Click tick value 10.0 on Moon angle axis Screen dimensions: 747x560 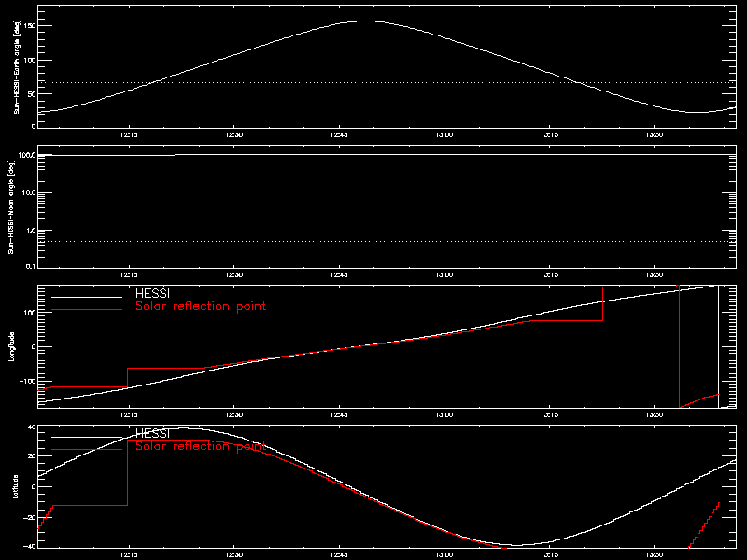(29, 193)
